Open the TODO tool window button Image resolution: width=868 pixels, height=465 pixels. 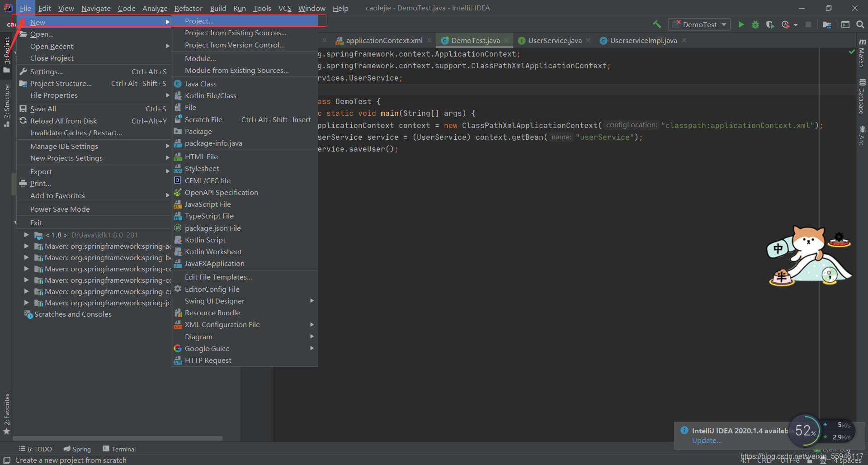pyautogui.click(x=36, y=449)
